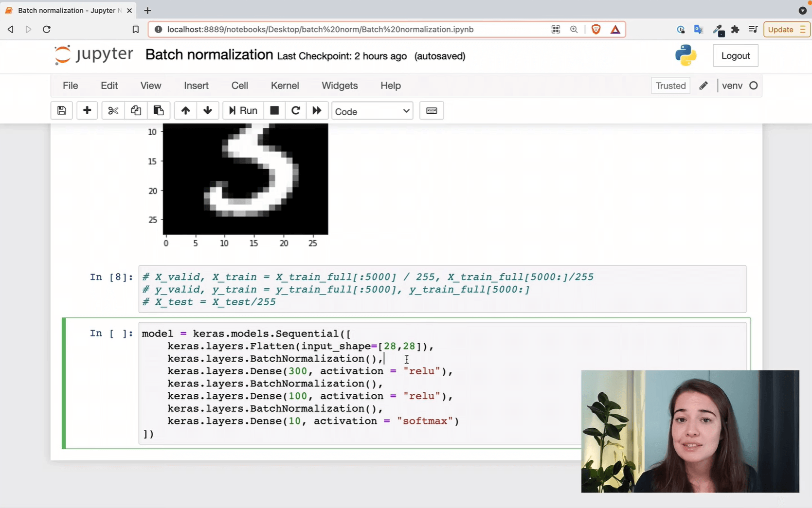The image size is (812, 508).
Task: Toggle the Trusted notebook indicator
Action: pyautogui.click(x=670, y=86)
